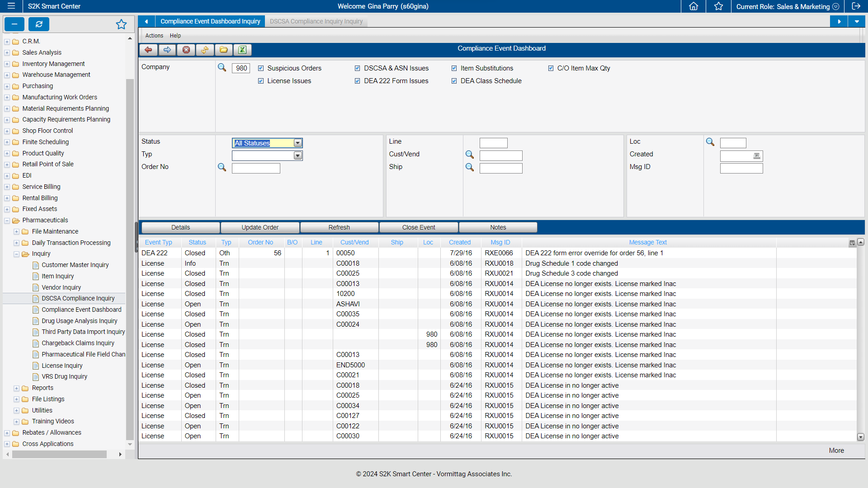Uncheck the C/O Item Max Qty checkbox
Viewport: 868px width, 488px height.
[551, 68]
